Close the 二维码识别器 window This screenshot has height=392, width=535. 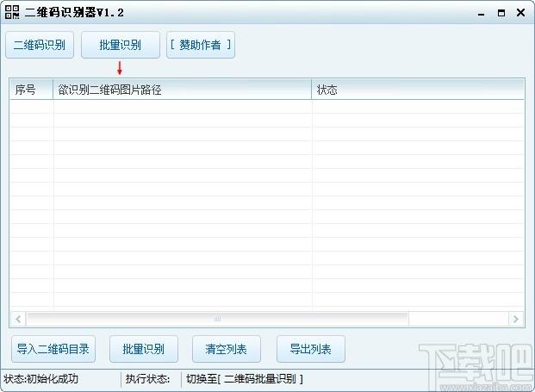(x=520, y=13)
